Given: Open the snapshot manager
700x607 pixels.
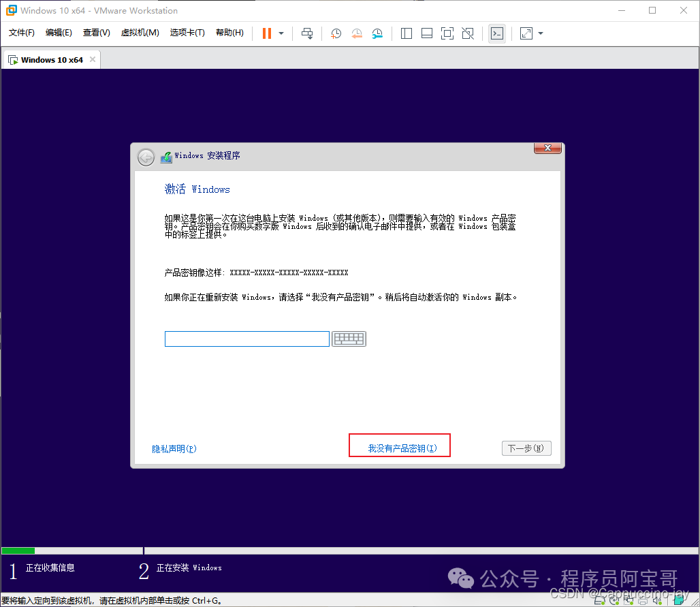Looking at the screenshot, I should coord(377,33).
